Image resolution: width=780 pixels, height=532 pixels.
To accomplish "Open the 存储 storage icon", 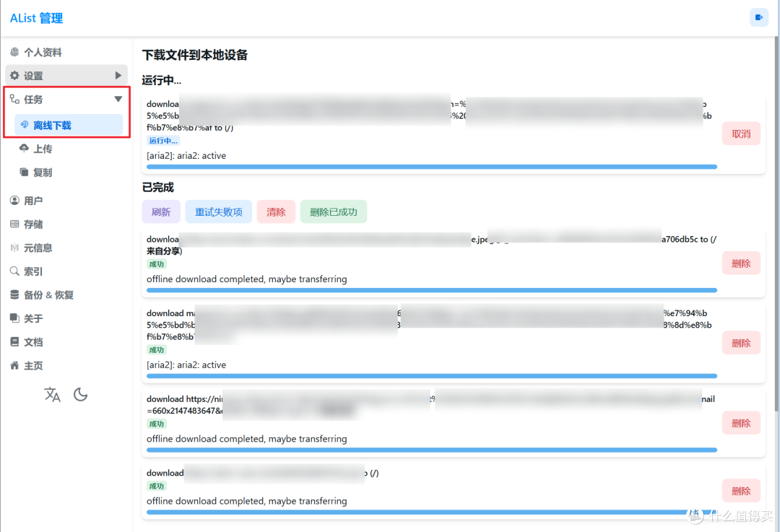I will pos(14,224).
